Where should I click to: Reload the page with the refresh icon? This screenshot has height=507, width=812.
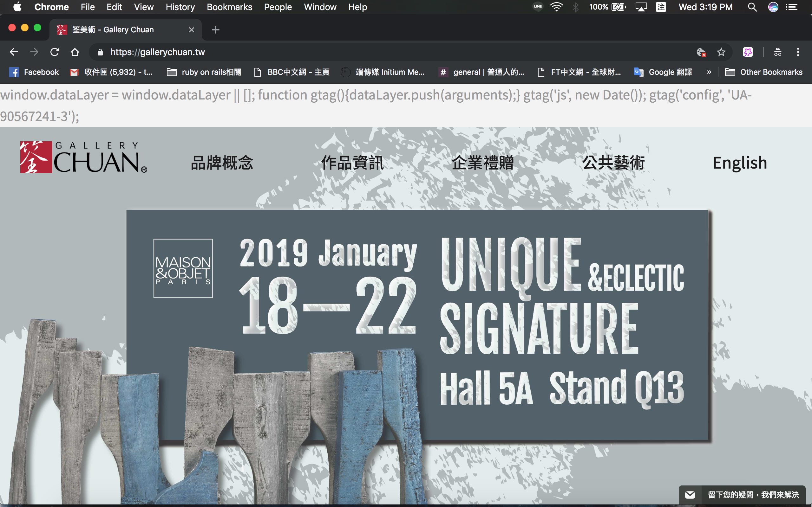click(54, 52)
